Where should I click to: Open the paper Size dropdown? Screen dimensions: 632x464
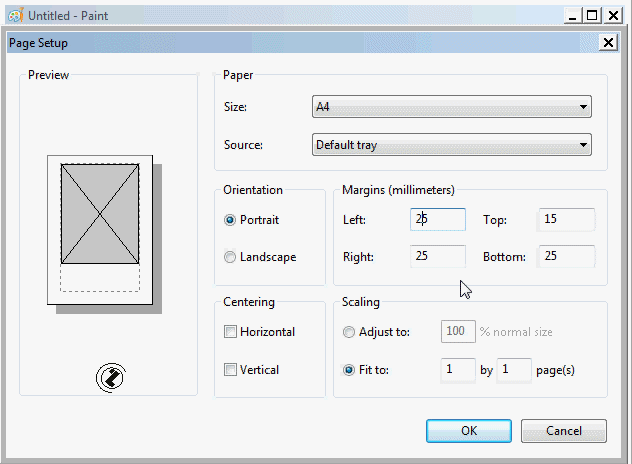tap(452, 107)
